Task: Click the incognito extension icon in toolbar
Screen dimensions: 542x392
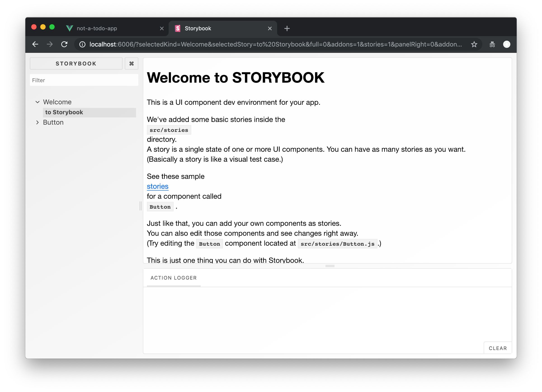Action: (492, 44)
